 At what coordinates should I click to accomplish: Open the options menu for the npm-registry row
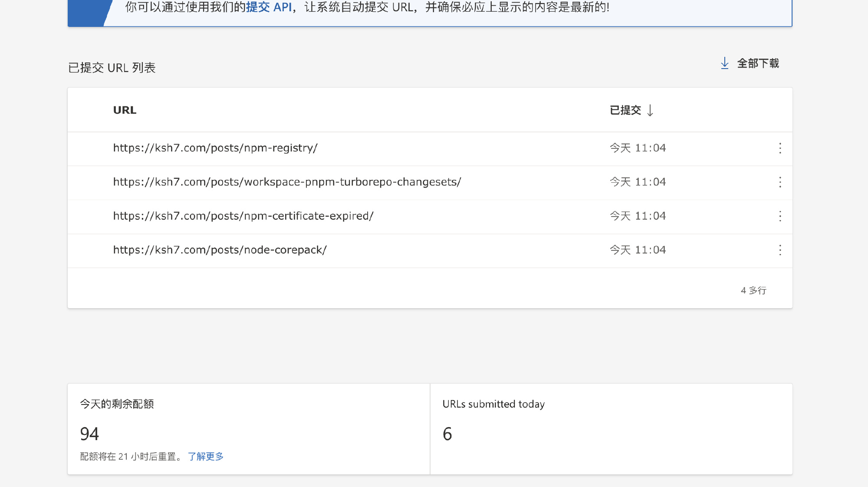780,148
